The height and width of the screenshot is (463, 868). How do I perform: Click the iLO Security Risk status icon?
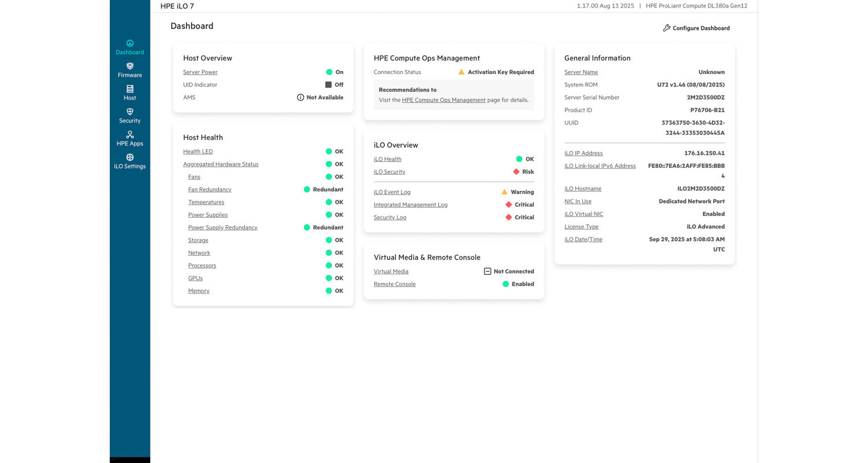point(516,172)
